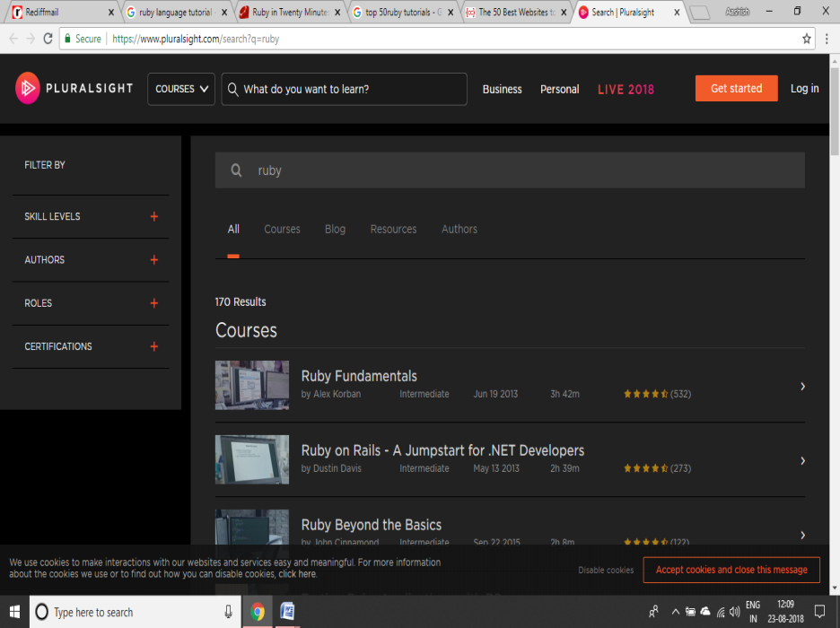840x628 pixels.
Task: Switch to the 'Ruby in Twenty Minutes' browser tab
Action: tap(288, 13)
